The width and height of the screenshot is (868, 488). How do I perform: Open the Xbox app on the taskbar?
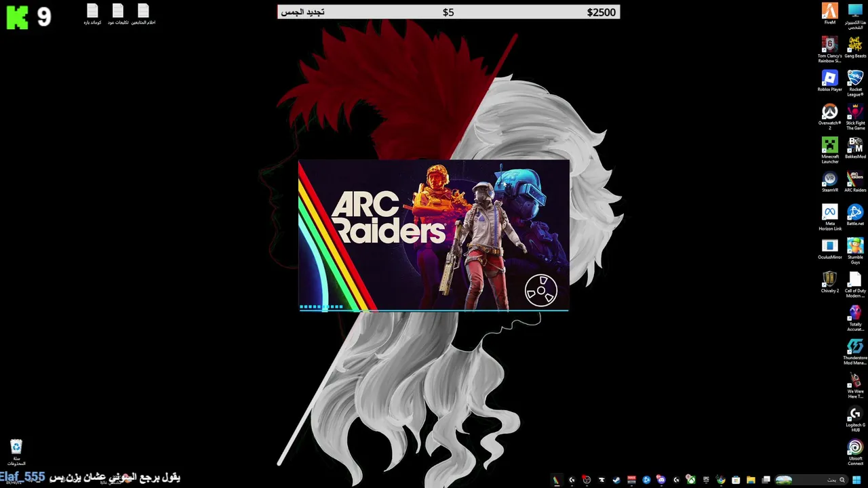(691, 480)
